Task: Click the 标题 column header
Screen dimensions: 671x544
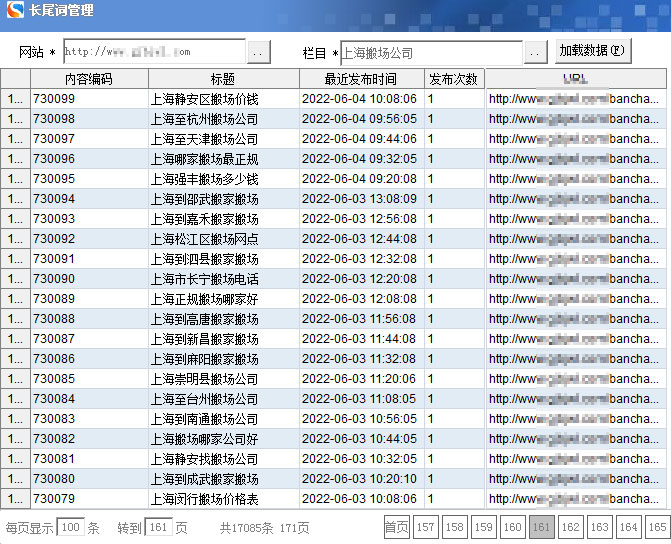Action: 223,79
